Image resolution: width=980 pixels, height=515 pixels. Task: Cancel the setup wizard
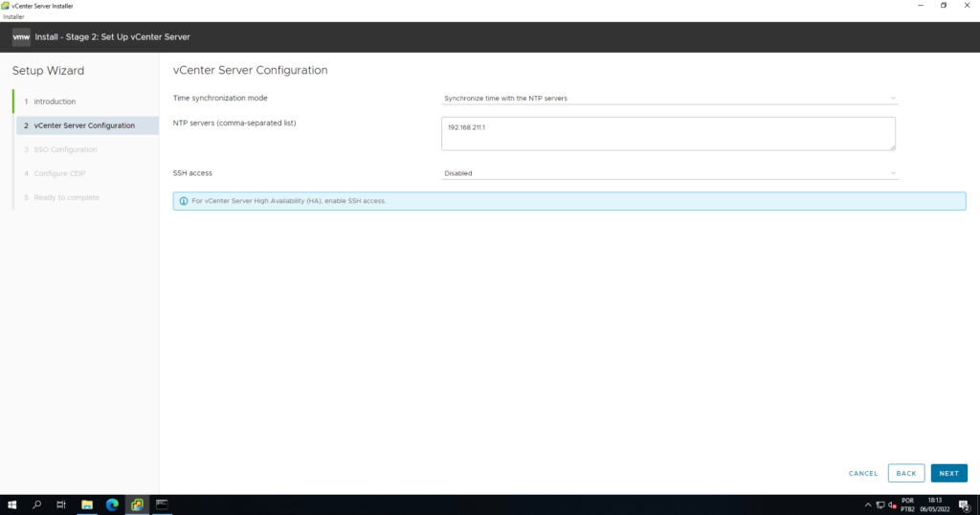(863, 473)
